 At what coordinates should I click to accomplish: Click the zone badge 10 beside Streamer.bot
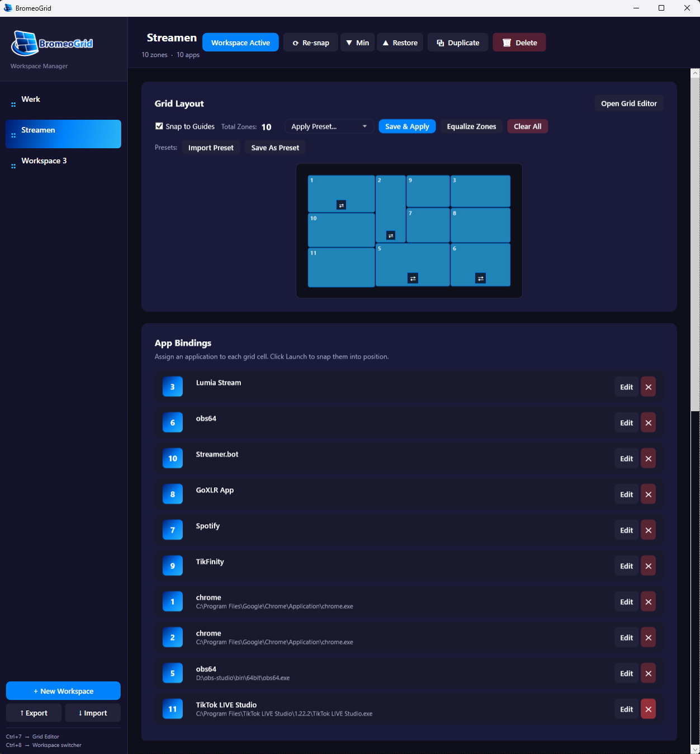(x=173, y=458)
